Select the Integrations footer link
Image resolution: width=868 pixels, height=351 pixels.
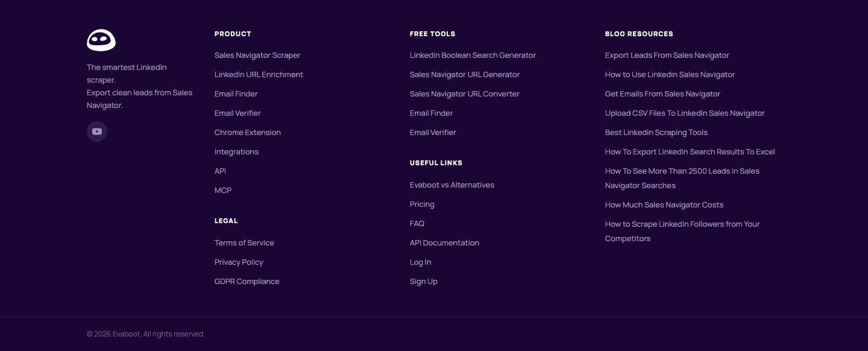pos(236,152)
